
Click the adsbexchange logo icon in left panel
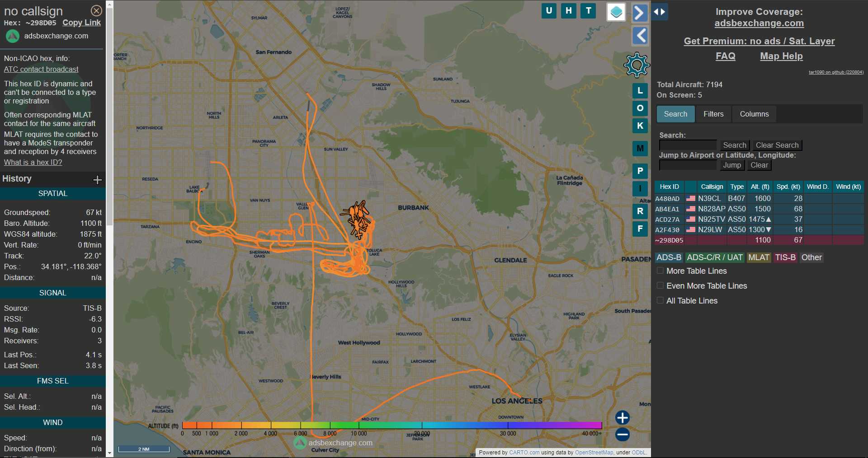click(13, 36)
